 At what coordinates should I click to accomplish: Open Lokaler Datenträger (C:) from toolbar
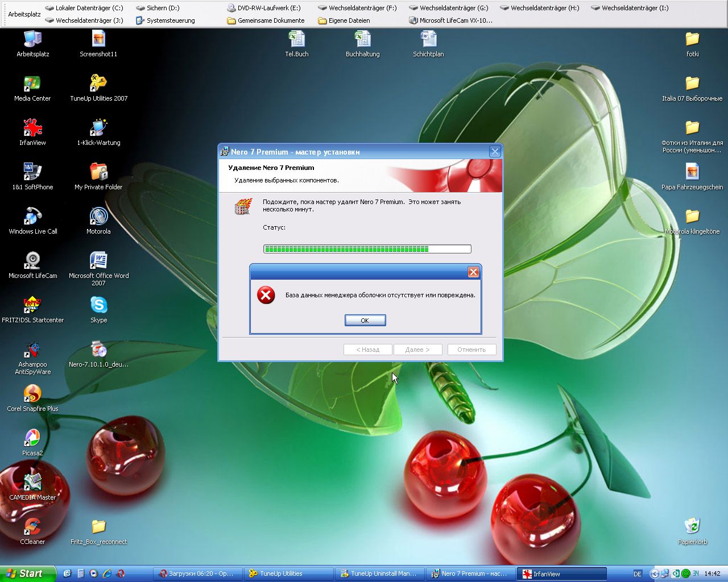[84, 8]
